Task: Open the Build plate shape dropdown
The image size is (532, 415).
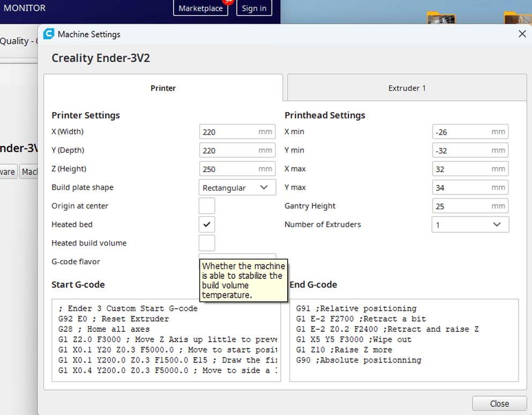Action: pyautogui.click(x=237, y=188)
